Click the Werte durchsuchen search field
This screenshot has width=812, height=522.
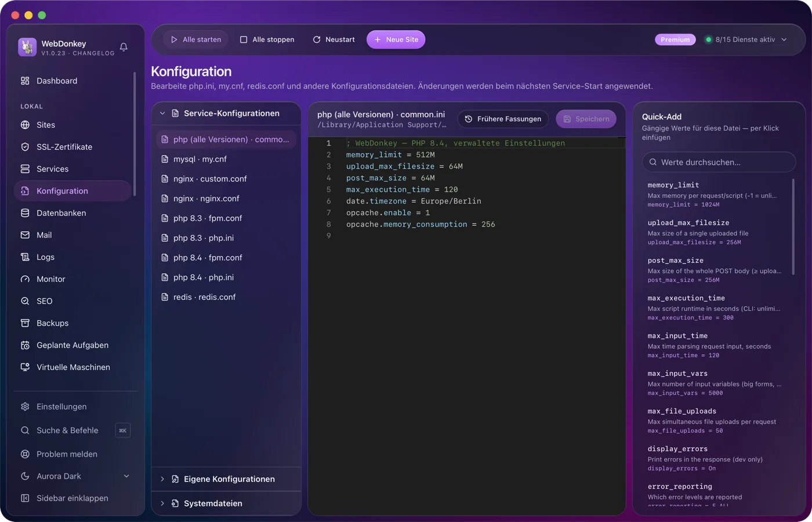pos(719,162)
